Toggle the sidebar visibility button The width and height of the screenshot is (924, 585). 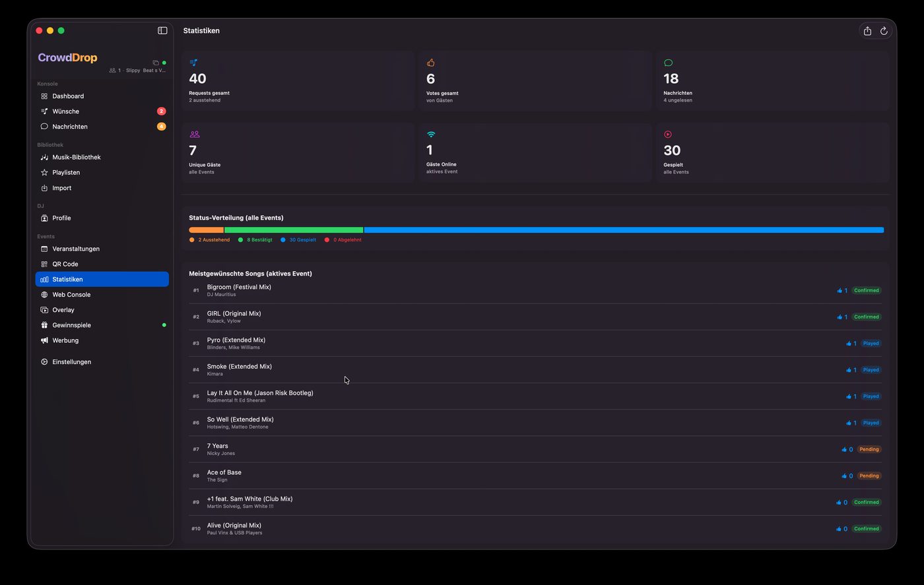[x=162, y=30]
